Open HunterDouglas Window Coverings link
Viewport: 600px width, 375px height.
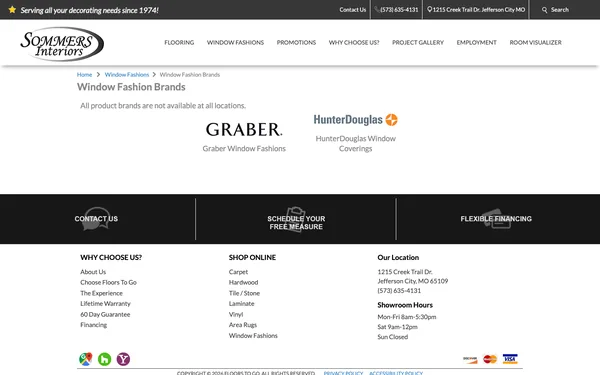click(x=355, y=143)
